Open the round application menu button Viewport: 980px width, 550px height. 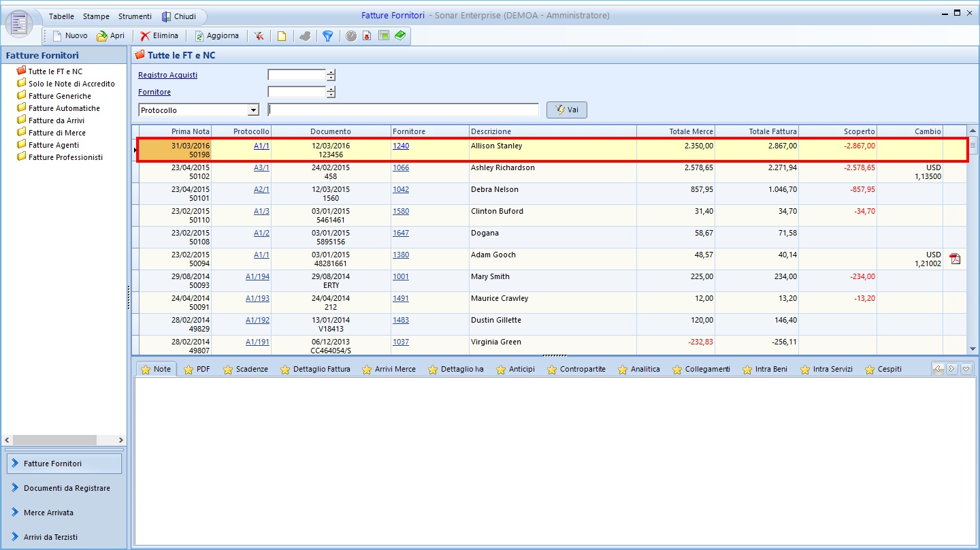tap(19, 24)
